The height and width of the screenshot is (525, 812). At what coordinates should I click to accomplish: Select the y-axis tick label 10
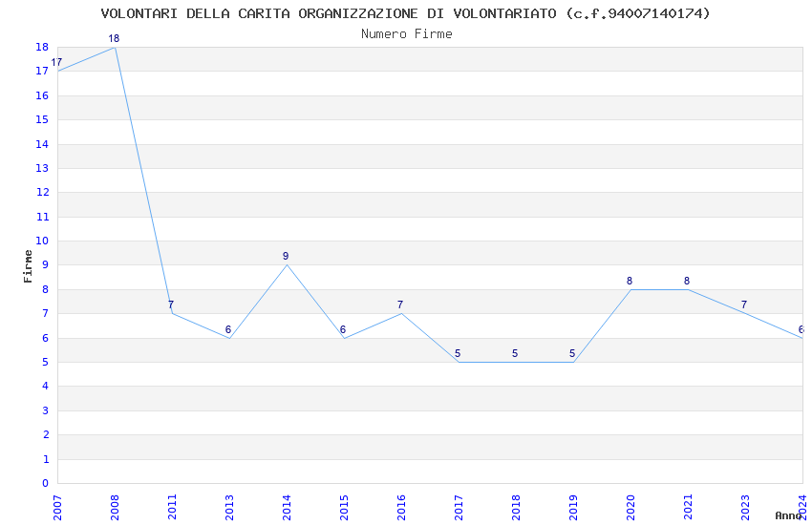coord(42,241)
